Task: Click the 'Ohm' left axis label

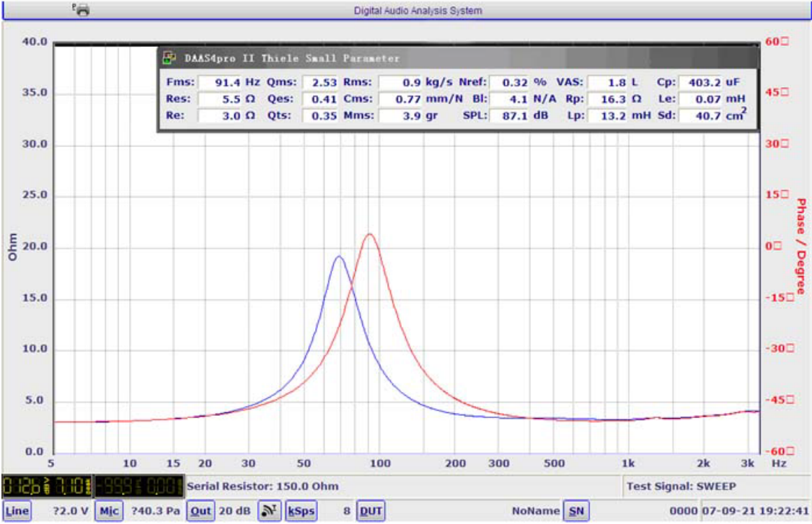Action: (x=12, y=247)
